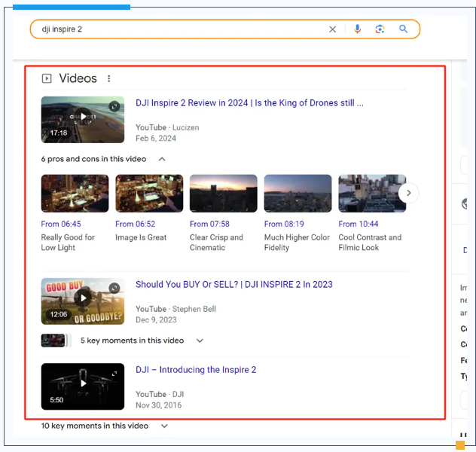The height and width of the screenshot is (452, 476).
Task: Open 'DJI – Introducing the Inspire 2' link
Action: click(196, 370)
